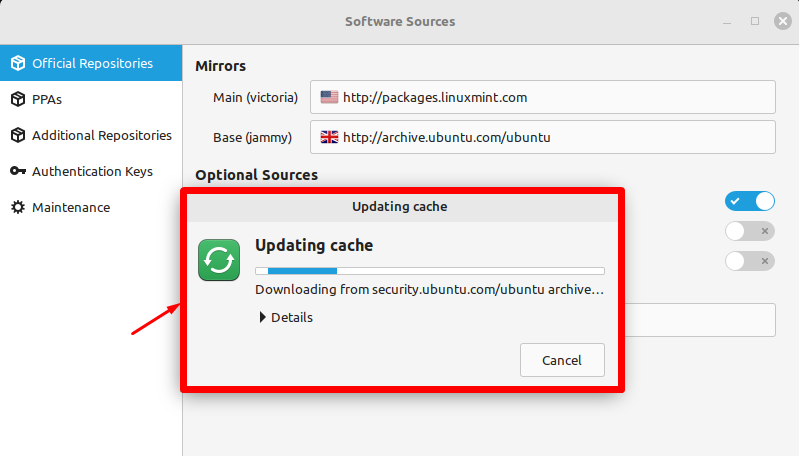The height and width of the screenshot is (456, 799).
Task: Click the US flag on Main mirror
Action: point(329,98)
